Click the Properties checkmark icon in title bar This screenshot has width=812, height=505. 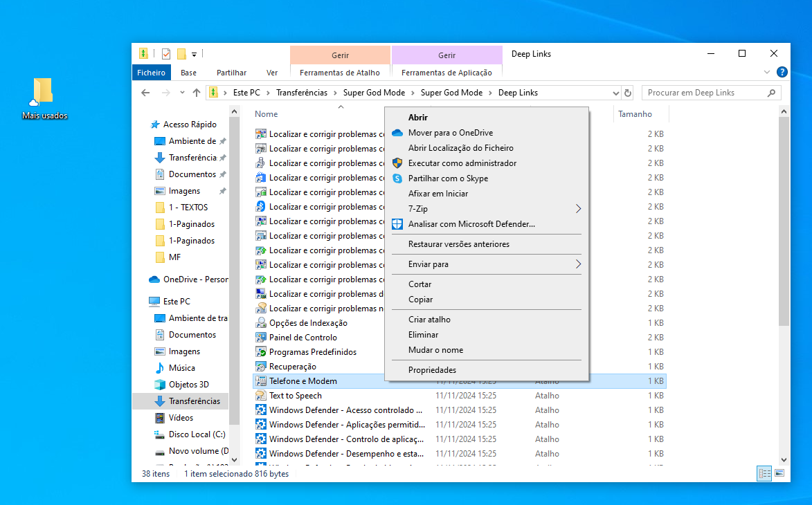166,54
